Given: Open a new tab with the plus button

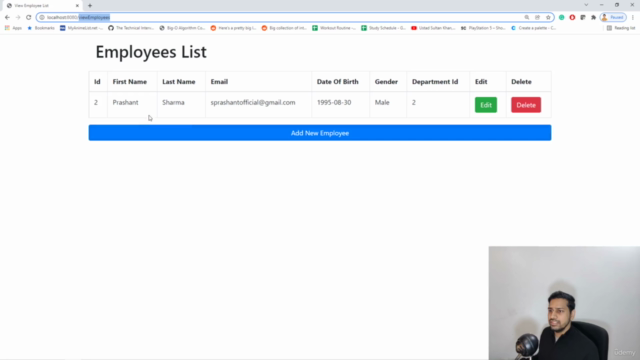Looking at the screenshot, I should [x=90, y=6].
